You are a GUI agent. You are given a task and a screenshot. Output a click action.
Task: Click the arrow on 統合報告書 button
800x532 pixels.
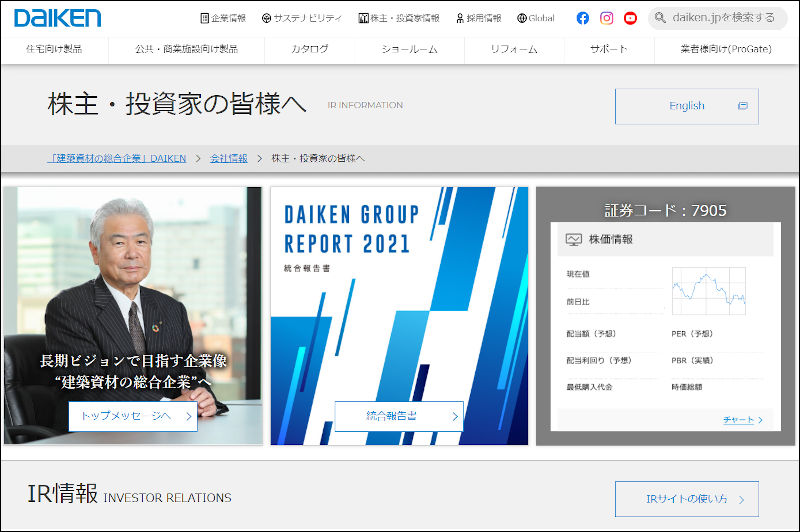[455, 416]
